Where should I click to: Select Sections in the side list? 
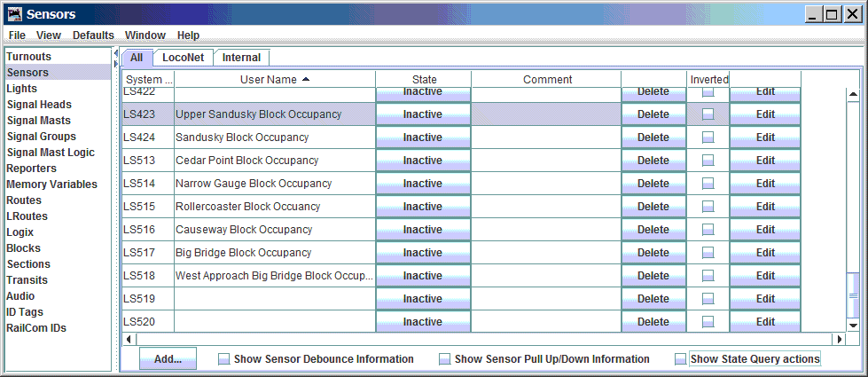[28, 264]
